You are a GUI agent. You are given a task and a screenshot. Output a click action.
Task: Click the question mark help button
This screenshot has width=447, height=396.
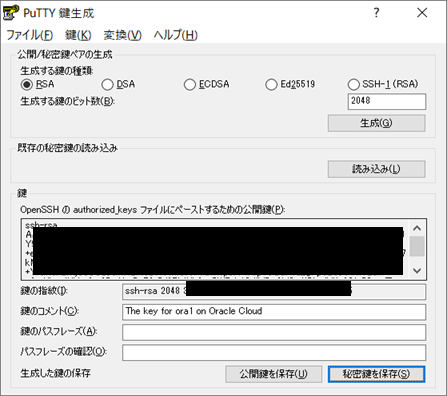tap(376, 13)
